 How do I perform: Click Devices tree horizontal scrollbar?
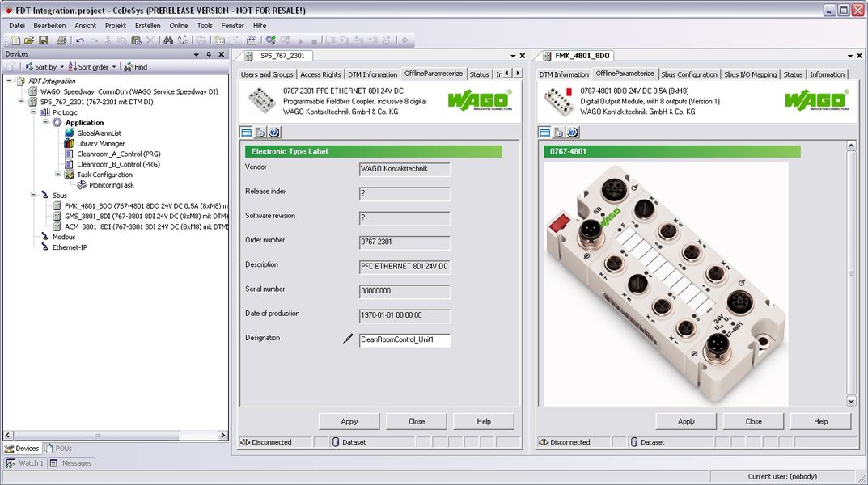point(115,436)
